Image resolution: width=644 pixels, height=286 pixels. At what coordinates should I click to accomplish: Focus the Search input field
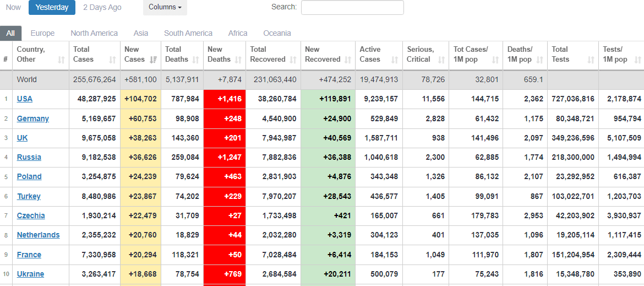(352, 7)
